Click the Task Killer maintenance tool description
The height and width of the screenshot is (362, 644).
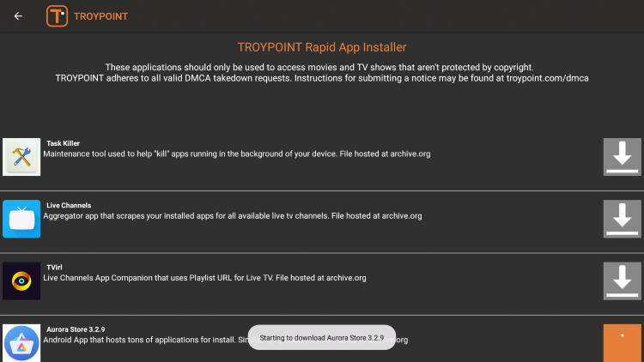237,154
